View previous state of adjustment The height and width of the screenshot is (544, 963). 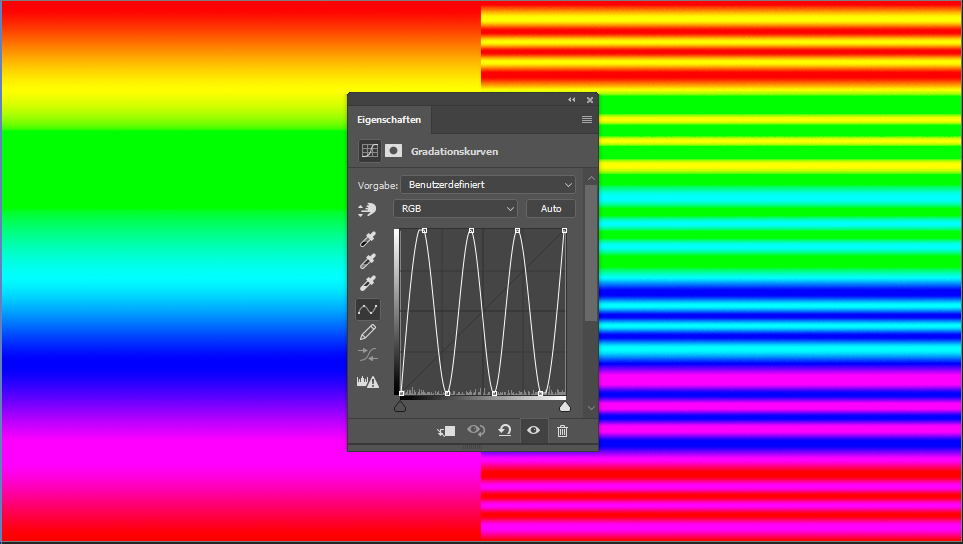coord(476,430)
